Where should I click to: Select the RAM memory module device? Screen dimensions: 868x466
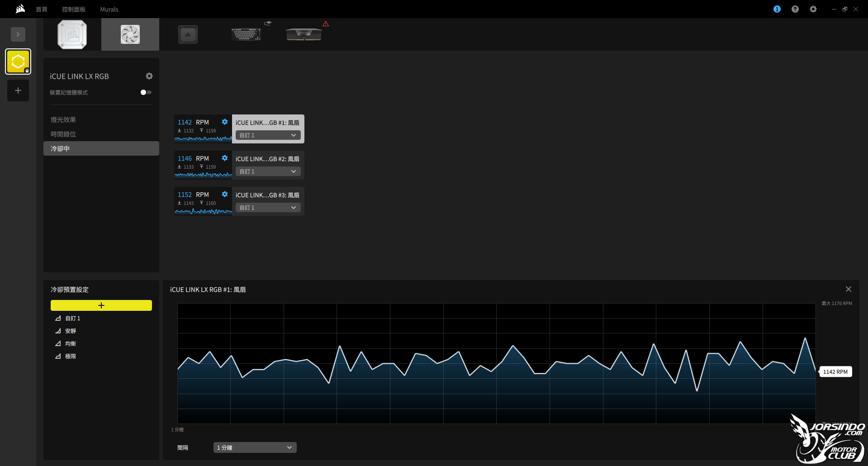(x=304, y=34)
